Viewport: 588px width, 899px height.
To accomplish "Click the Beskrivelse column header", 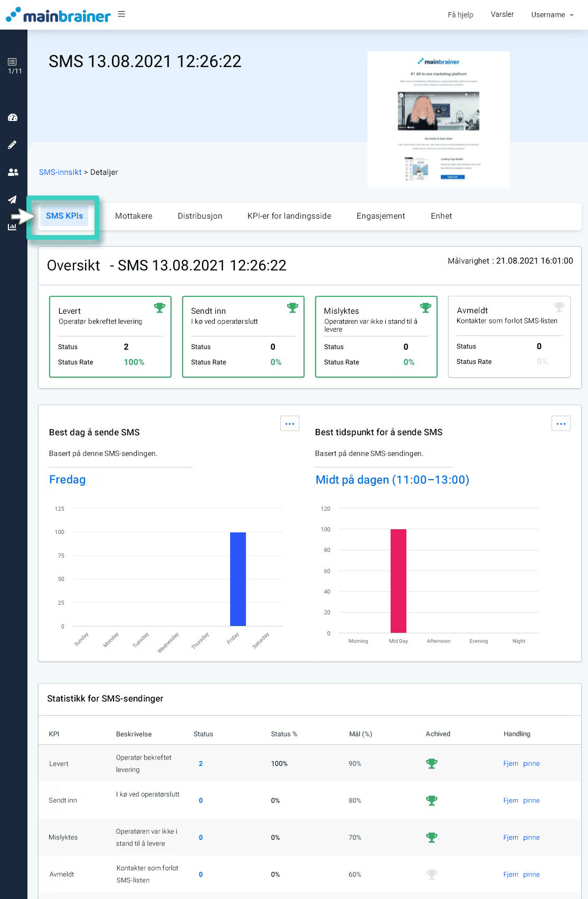I will 134,734.
